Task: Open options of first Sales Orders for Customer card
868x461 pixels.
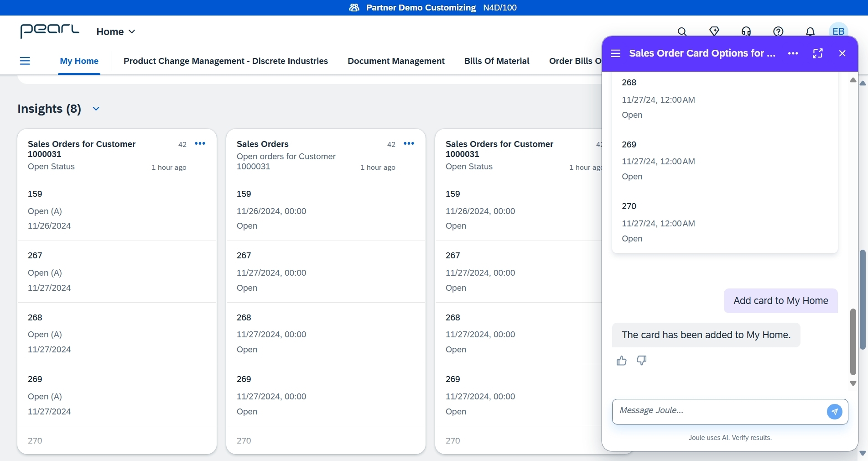Action: click(x=200, y=144)
